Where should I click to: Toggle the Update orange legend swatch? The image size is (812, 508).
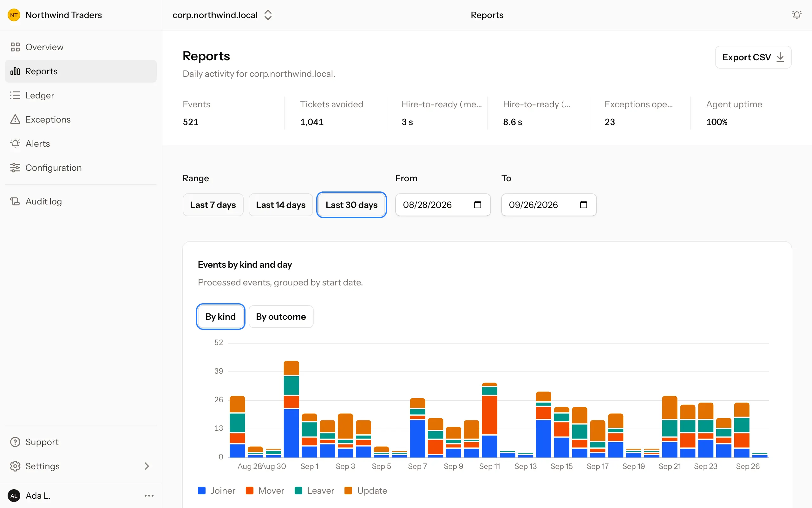click(x=348, y=491)
